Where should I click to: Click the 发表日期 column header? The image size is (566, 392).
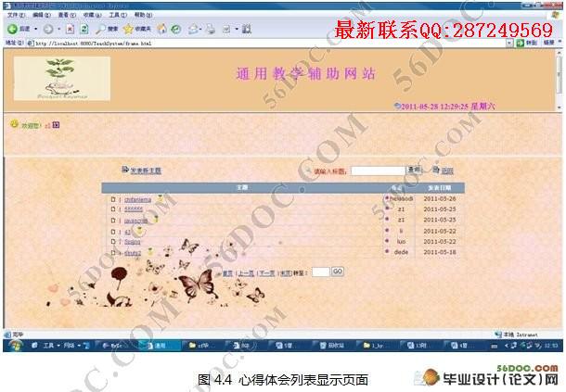[439, 188]
